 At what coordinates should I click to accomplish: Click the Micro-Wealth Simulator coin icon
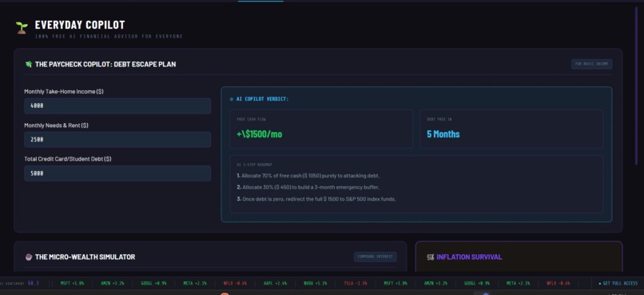coord(28,257)
